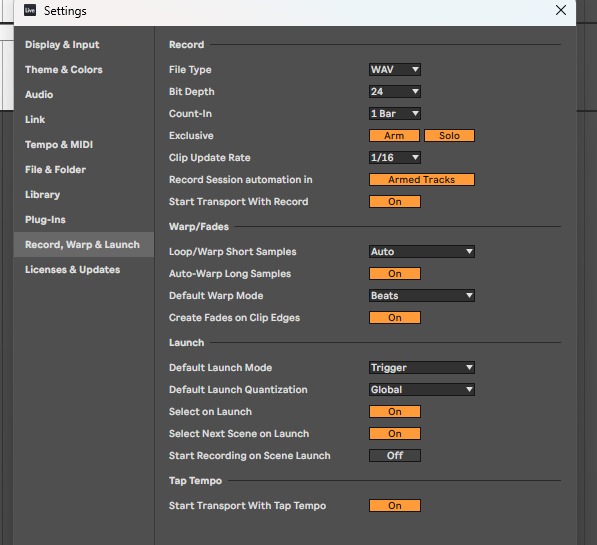597x545 pixels.
Task: Click the Clip Update Rate label
Action: click(x=209, y=158)
